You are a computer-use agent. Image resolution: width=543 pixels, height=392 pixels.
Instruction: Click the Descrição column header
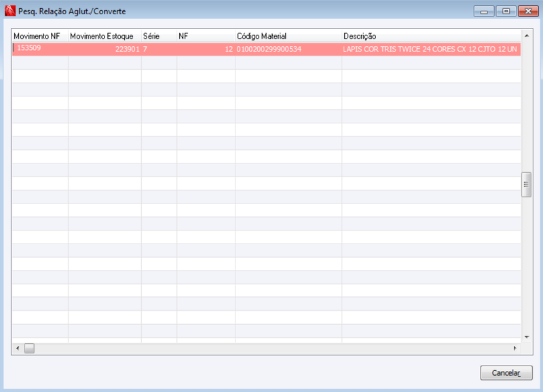point(431,36)
